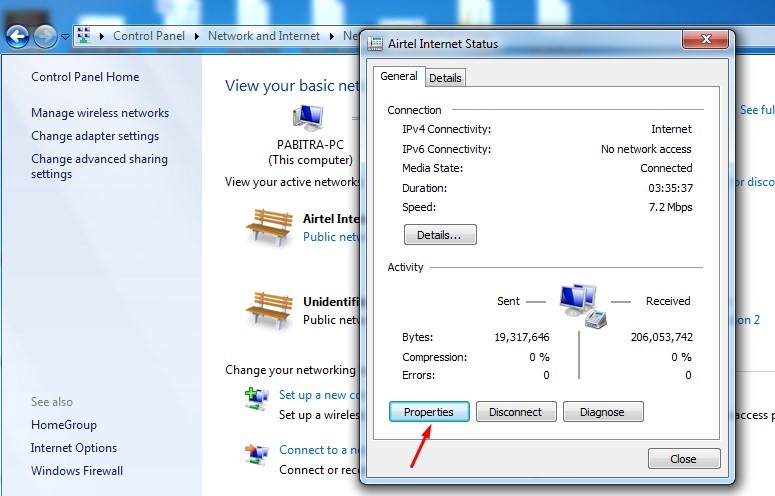
Task: Click the Properties button
Action: (x=429, y=412)
